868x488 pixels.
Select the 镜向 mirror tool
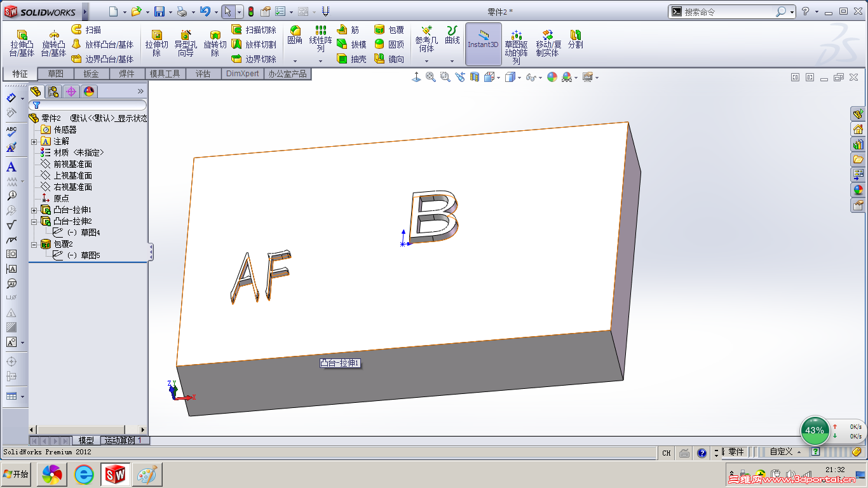(389, 59)
